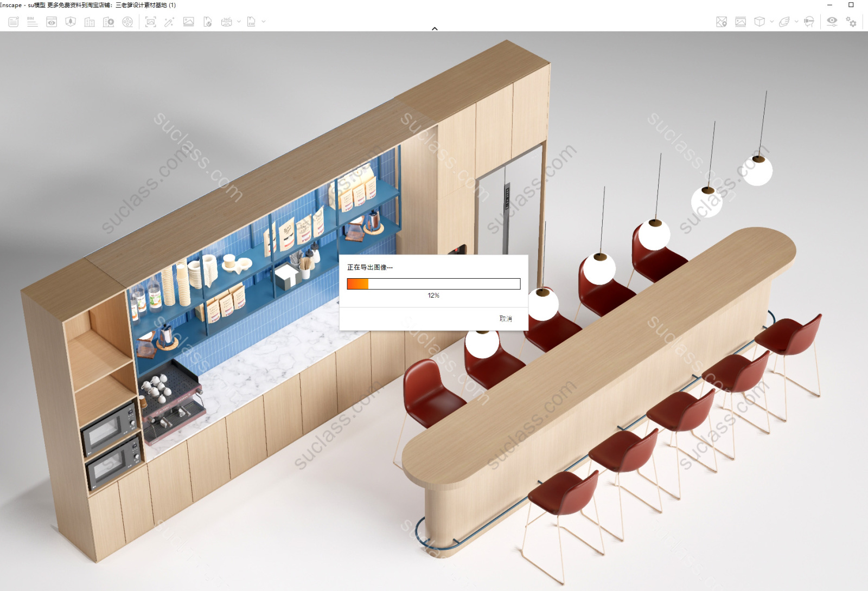Select the magic wand tool icon

point(169,22)
